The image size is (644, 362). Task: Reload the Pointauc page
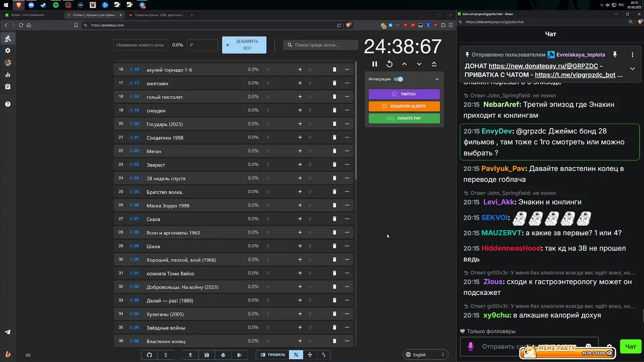(21, 25)
